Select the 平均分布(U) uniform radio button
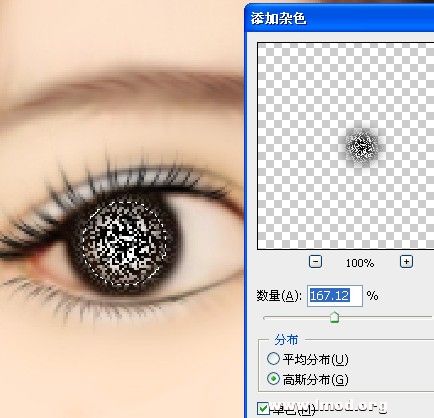Image resolution: width=434 pixels, height=418 pixels. 273,359
